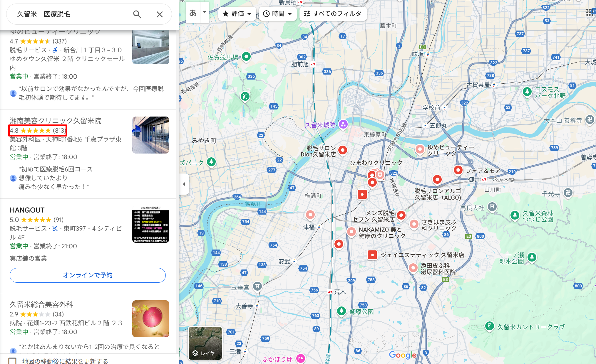Image resolution: width=596 pixels, height=364 pixels.
Task: Click the search box text 久留米 医療脱毛
Action: click(43, 14)
